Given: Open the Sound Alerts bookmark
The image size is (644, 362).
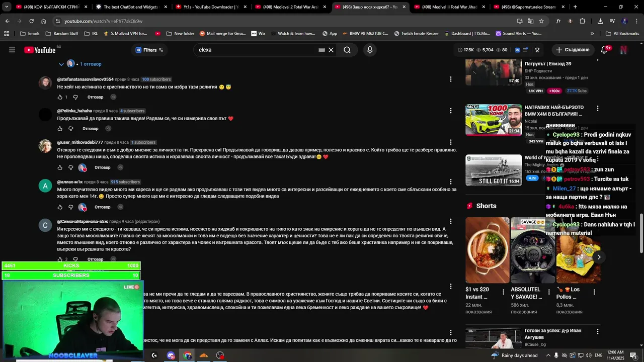Looking at the screenshot, I should click(518, 33).
